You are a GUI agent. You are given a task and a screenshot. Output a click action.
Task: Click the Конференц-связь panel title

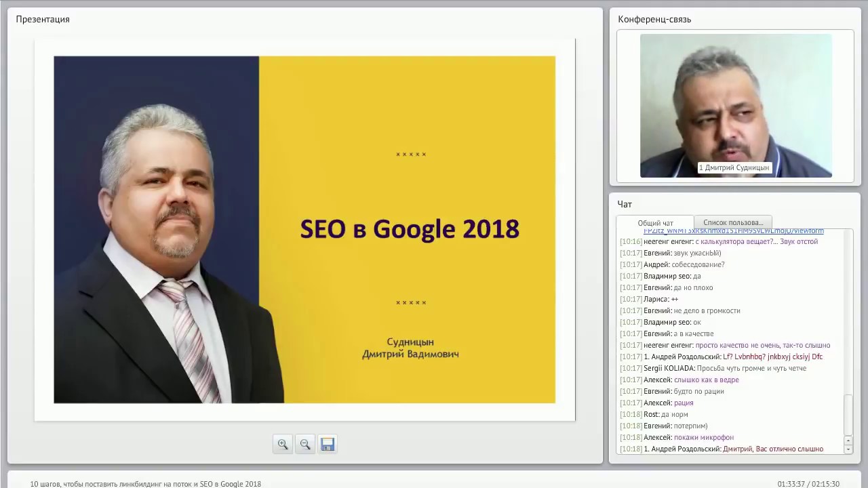654,19
